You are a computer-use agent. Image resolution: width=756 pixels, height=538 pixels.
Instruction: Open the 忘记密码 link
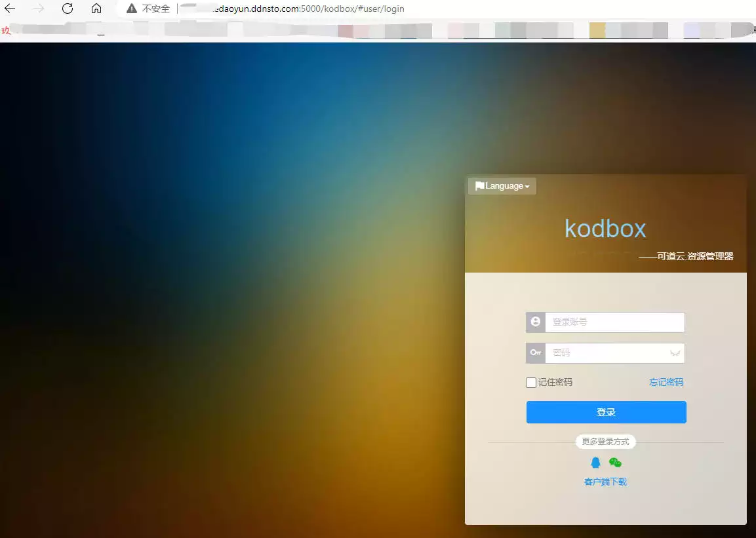point(666,382)
